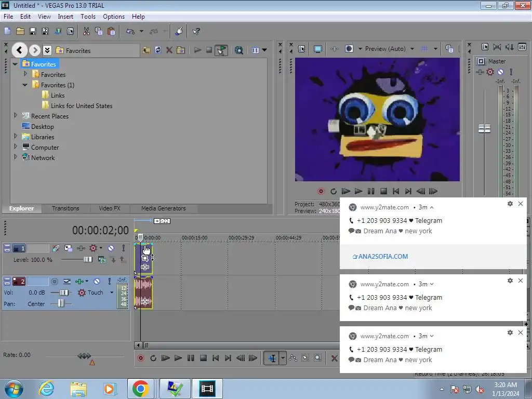
Task: Toggle Master bus mute
Action: click(500, 72)
